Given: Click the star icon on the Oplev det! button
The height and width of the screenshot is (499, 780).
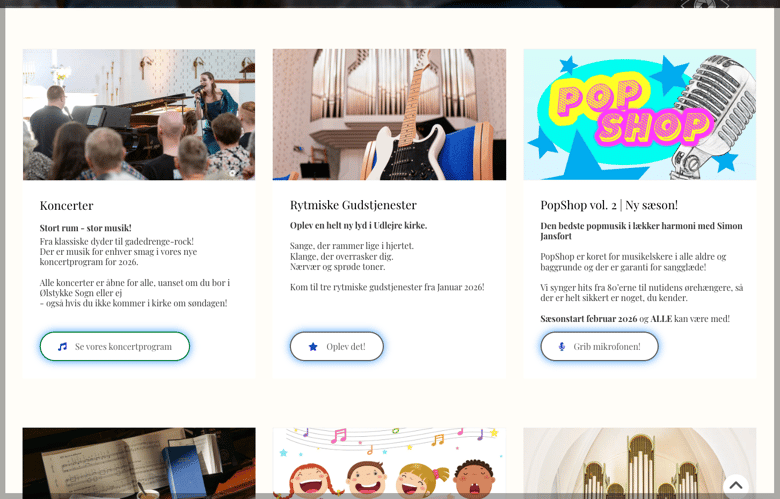Looking at the screenshot, I should (x=313, y=347).
